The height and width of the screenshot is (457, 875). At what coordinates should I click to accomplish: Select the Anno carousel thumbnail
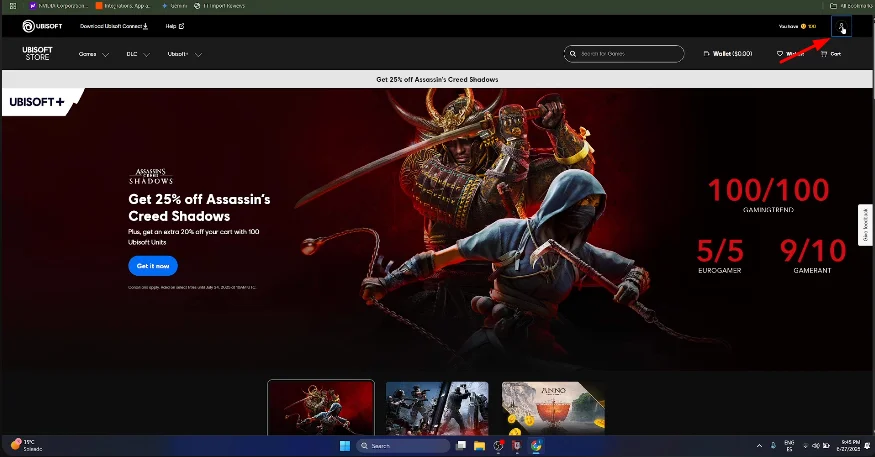coord(553,408)
